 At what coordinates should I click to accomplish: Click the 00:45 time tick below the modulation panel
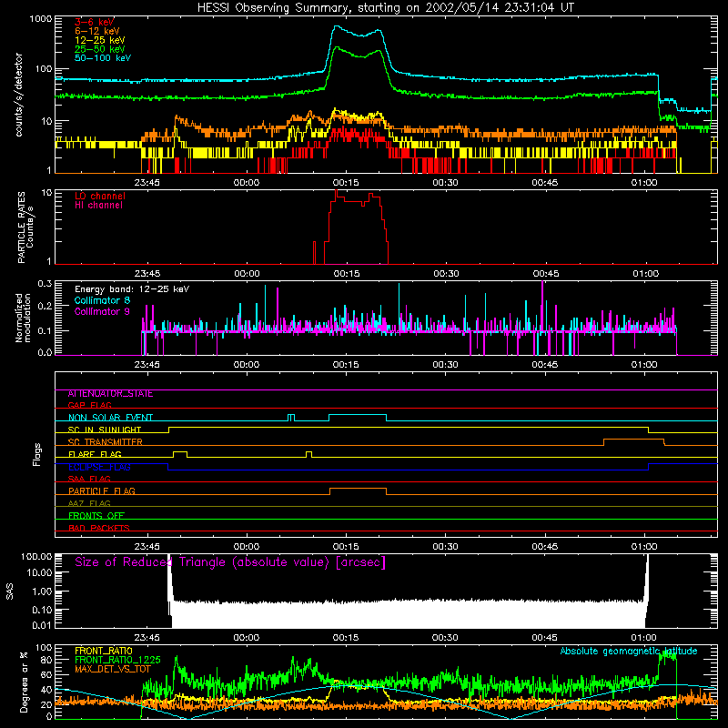(544, 365)
